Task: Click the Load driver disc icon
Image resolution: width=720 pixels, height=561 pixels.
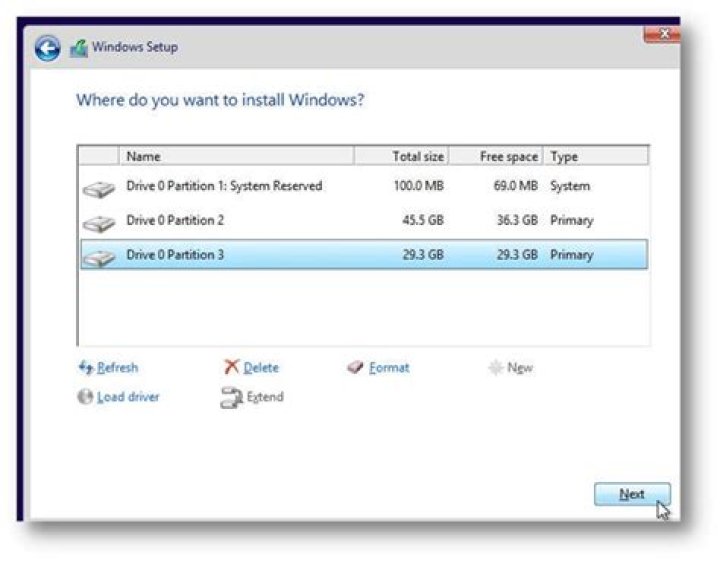Action: pyautogui.click(x=85, y=397)
